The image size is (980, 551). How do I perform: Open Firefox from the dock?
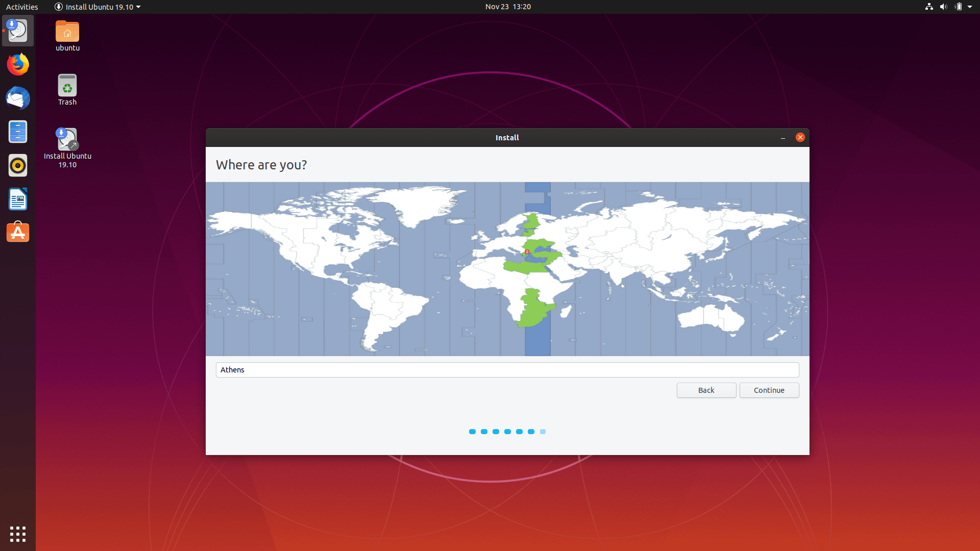click(18, 65)
